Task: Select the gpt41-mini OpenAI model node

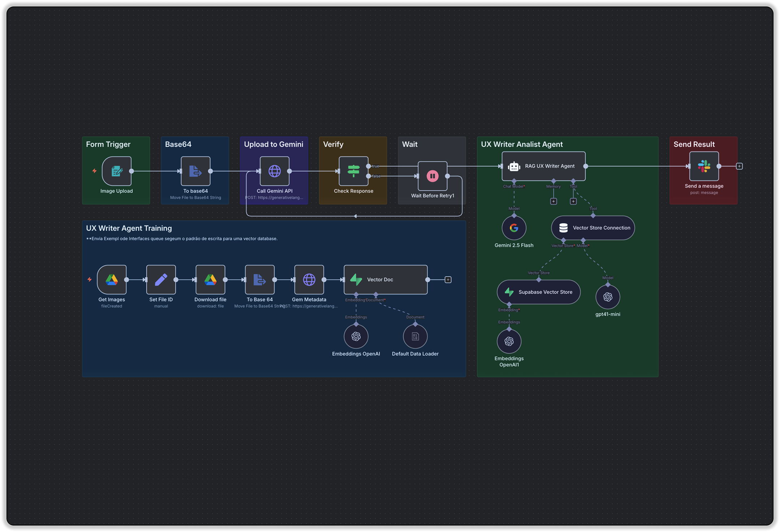Action: tap(608, 297)
